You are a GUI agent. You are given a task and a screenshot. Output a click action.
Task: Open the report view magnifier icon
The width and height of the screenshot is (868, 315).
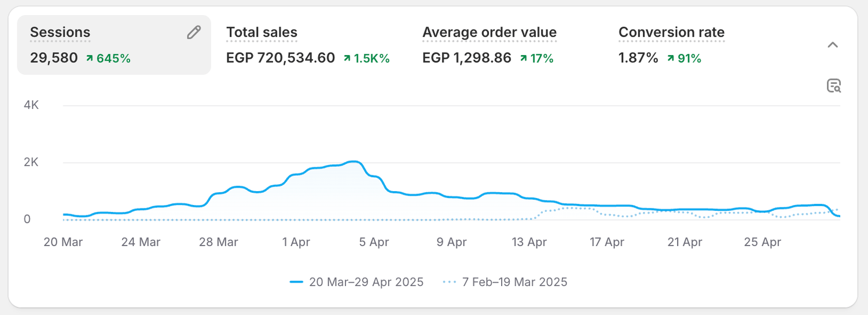pos(833,86)
